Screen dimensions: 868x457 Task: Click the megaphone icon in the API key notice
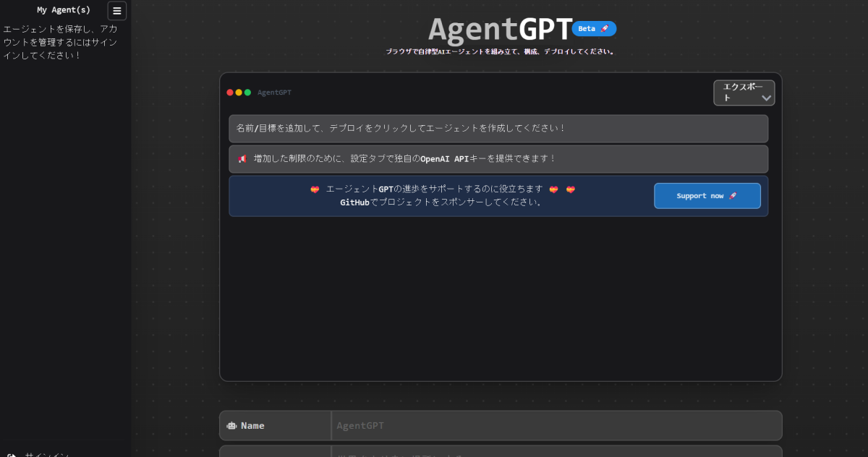point(242,158)
